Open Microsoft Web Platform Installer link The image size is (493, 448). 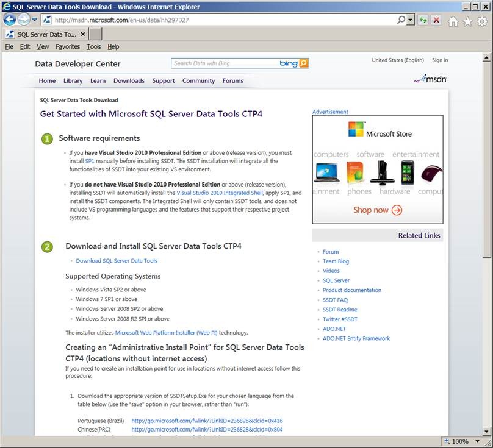click(x=167, y=332)
